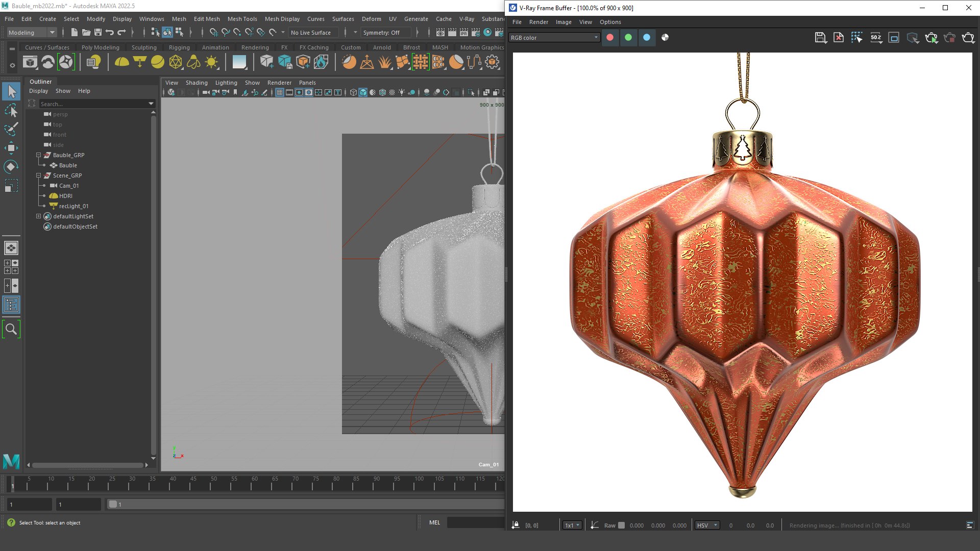980x551 pixels.
Task: Toggle the blue channel in frame buffer
Action: (x=647, y=37)
